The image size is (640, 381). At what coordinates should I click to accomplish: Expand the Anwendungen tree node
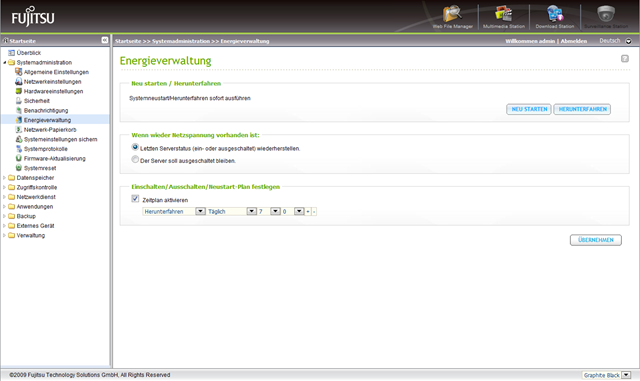coord(4,206)
